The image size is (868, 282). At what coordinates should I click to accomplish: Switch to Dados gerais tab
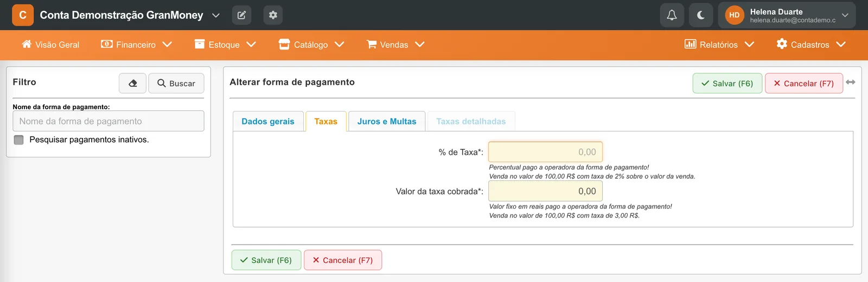(x=268, y=122)
